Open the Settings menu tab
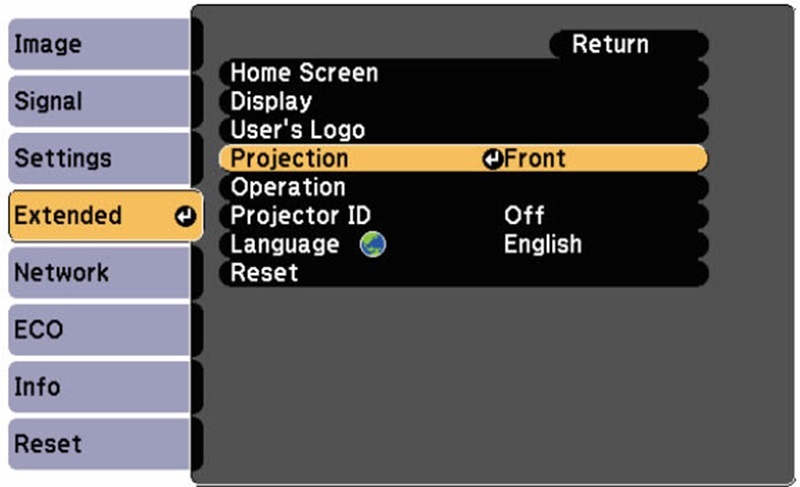Image resolution: width=800 pixels, height=487 pixels. tap(101, 158)
